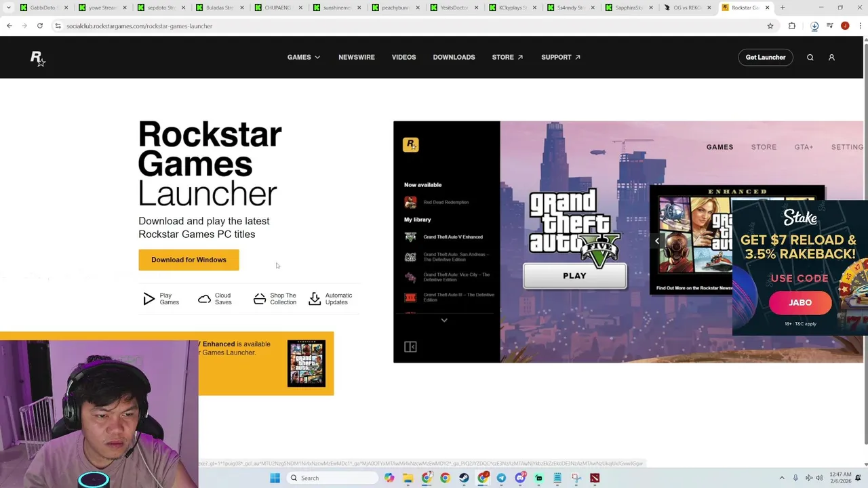Expand the GAMES dropdown menu
This screenshot has width=868, height=488.
(x=304, y=58)
